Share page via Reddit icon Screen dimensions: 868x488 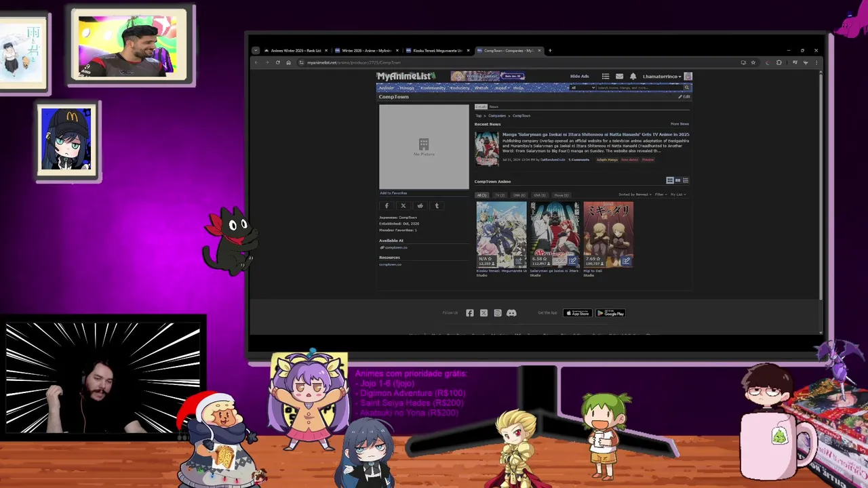(x=420, y=206)
